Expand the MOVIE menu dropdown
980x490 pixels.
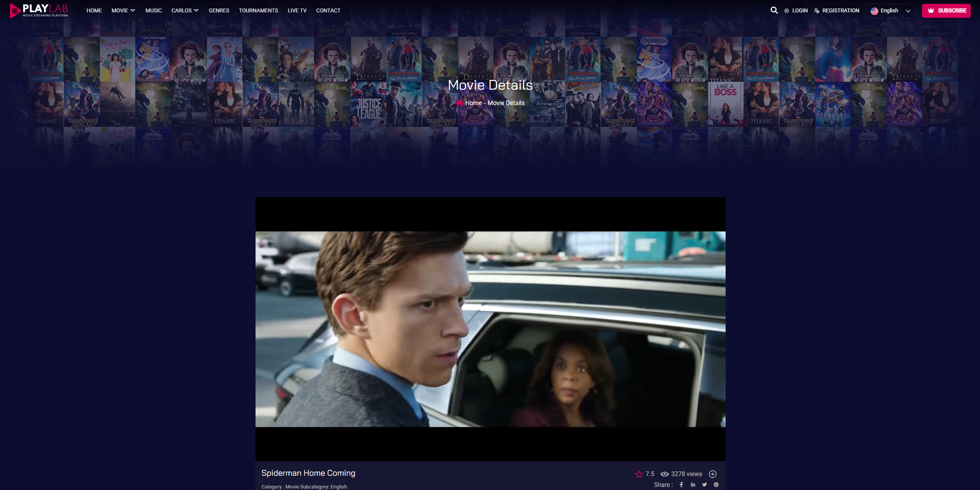pos(123,10)
